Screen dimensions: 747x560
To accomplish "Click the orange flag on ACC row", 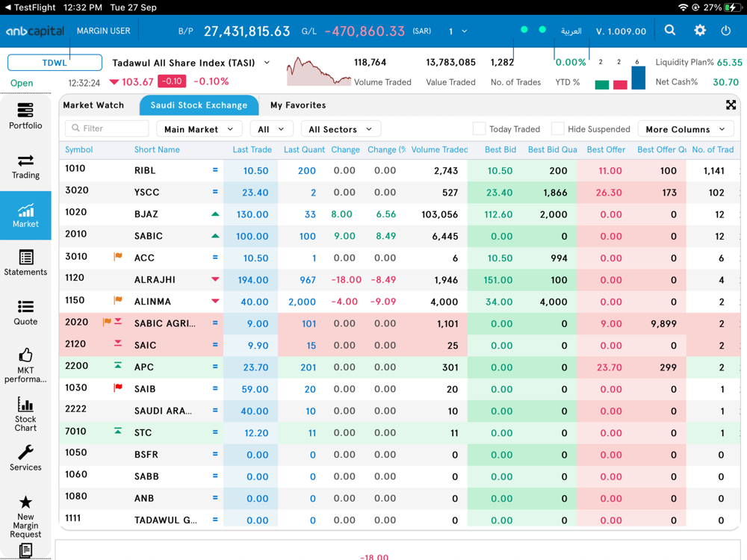I will click(118, 257).
